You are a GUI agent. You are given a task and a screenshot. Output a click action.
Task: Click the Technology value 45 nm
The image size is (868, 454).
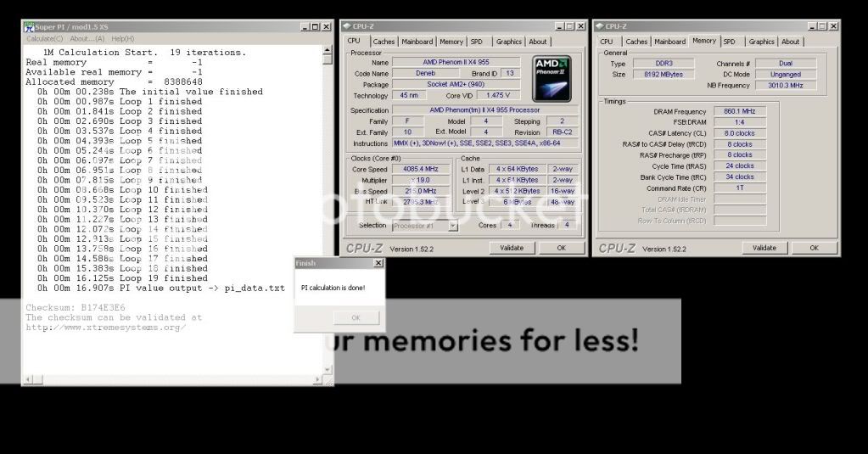tap(409, 96)
